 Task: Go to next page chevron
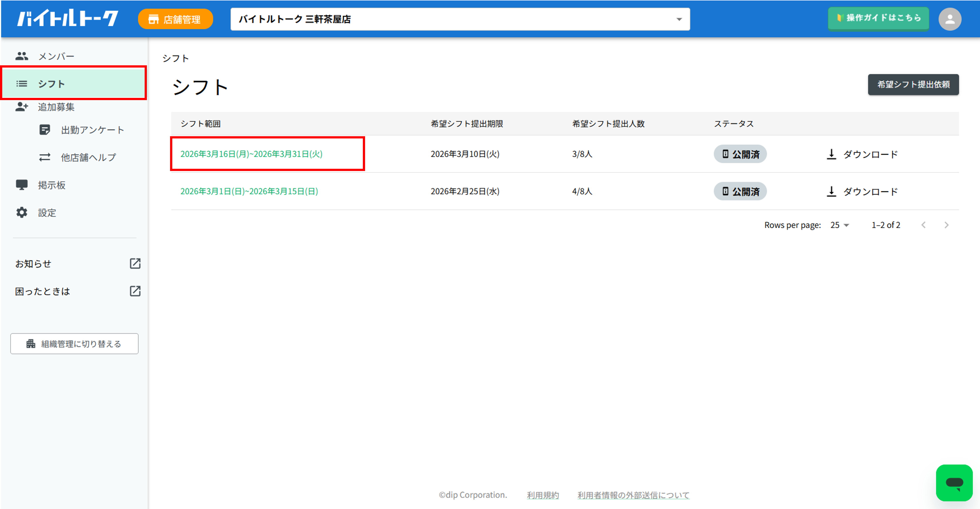(x=946, y=225)
